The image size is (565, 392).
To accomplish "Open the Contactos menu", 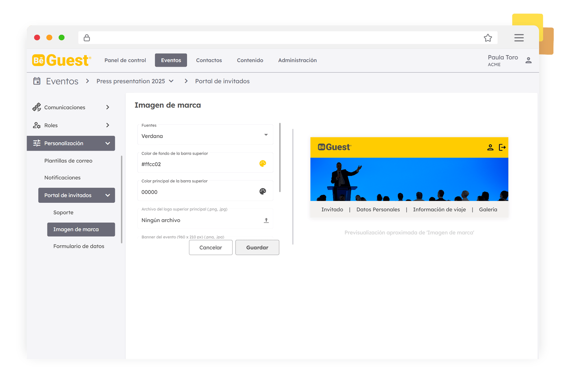I will pyautogui.click(x=209, y=60).
